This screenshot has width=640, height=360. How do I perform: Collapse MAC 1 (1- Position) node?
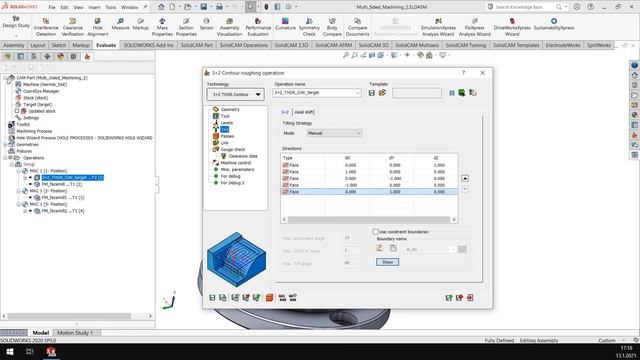[18, 171]
